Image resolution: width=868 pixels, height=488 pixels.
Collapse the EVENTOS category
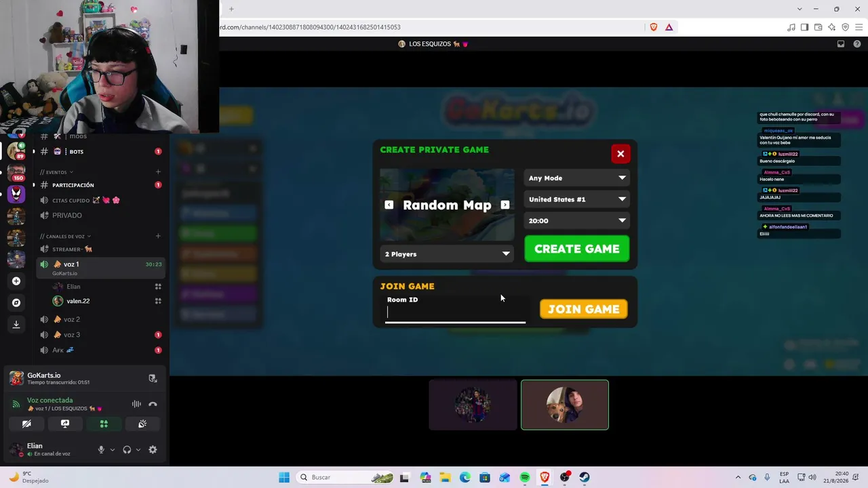[x=57, y=172]
